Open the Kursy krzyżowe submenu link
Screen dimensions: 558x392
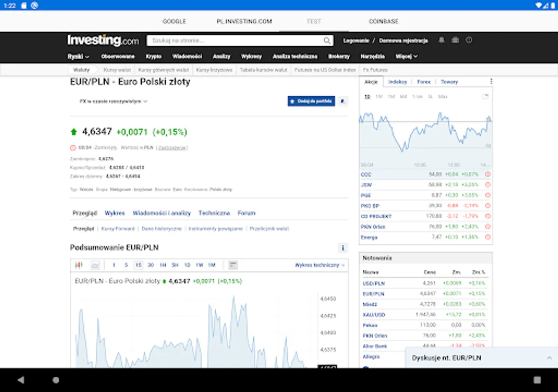click(214, 70)
